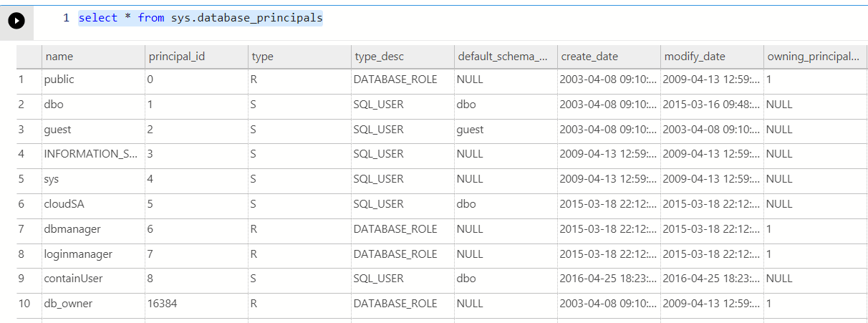Select the 'guest' name cell in row 3
The image size is (868, 323).
[x=93, y=130]
